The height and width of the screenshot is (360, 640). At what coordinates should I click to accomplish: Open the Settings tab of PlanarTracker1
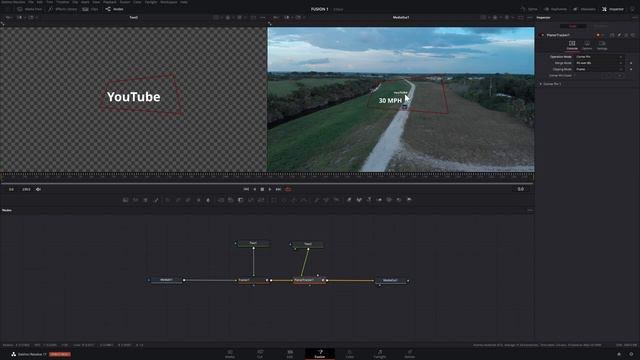[602, 45]
